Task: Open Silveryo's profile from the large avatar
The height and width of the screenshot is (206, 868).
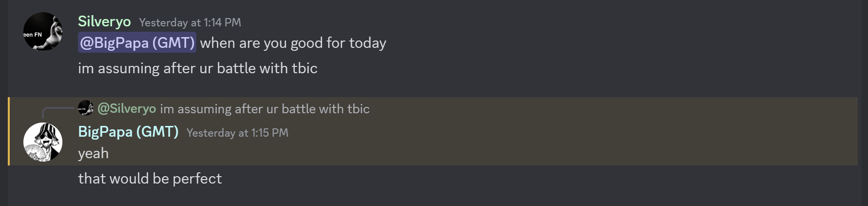Action: point(43,32)
